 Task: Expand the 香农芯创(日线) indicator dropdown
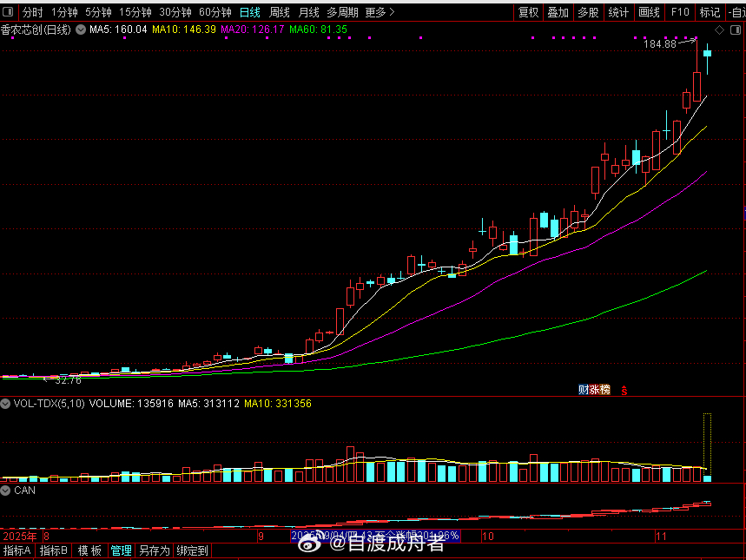[81, 30]
